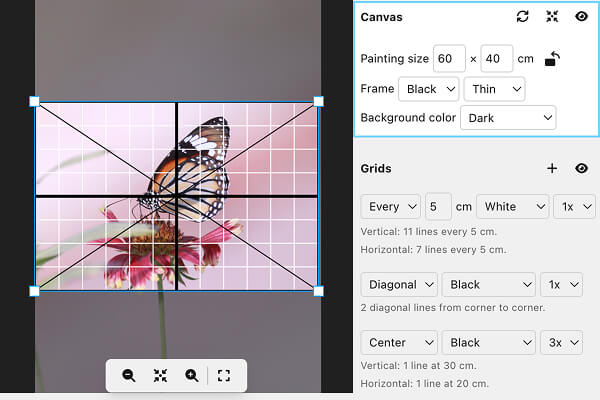The image size is (600, 400).
Task: Add a new grid with plus icon
Action: 551,169
